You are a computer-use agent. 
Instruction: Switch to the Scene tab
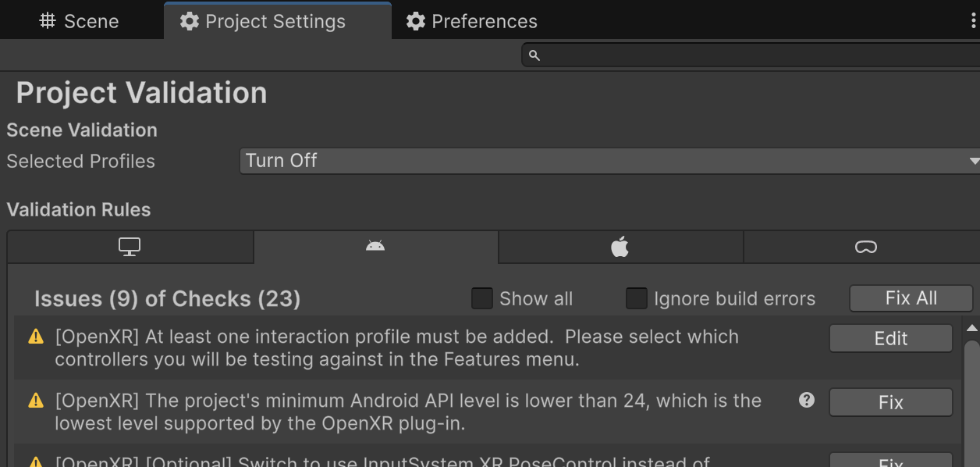tap(80, 21)
